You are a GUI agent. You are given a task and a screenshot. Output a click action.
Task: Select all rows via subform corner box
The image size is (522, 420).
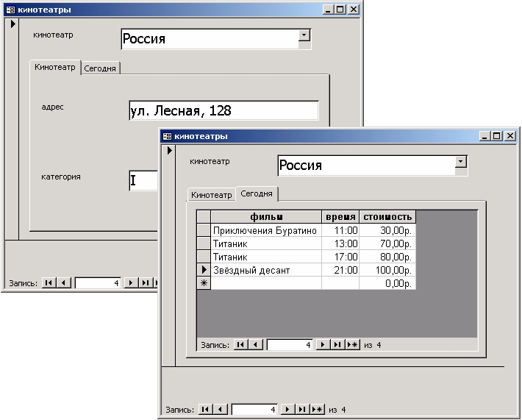[204, 217]
